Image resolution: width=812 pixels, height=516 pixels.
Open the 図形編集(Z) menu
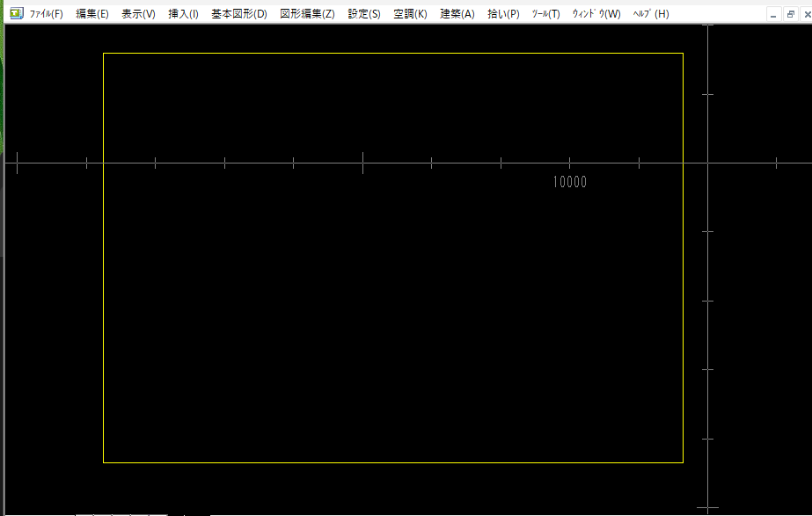click(307, 14)
